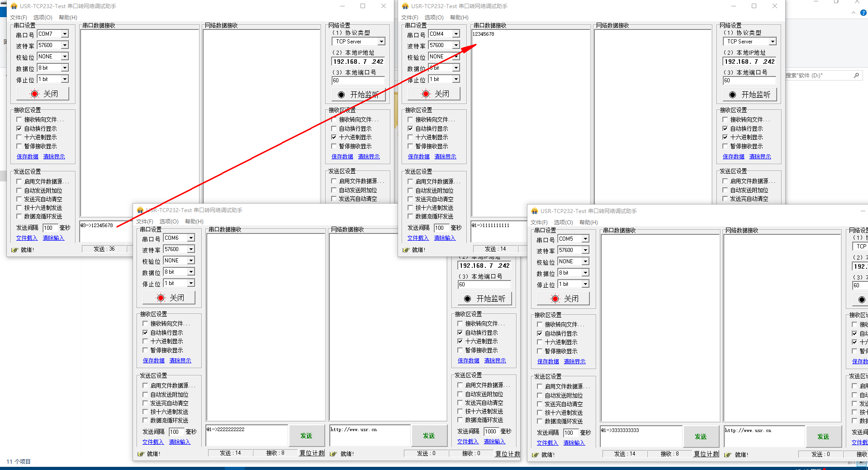Click 清除显示 link in COM7 serial receive settings

point(54,157)
